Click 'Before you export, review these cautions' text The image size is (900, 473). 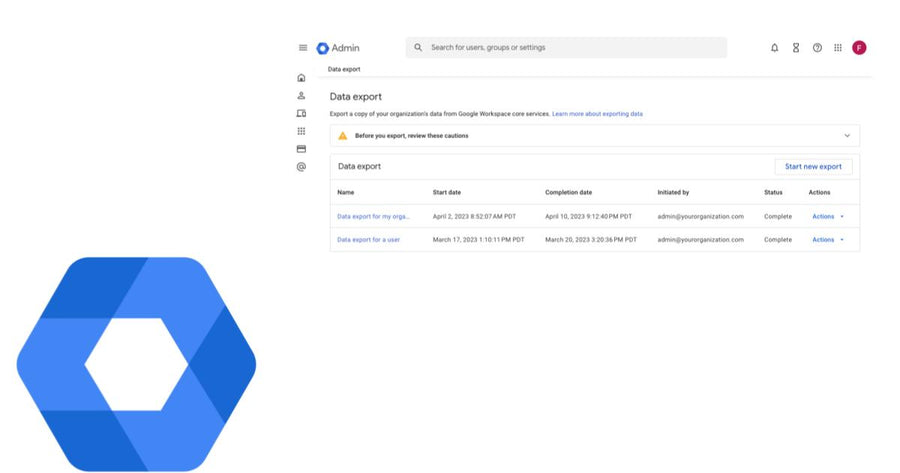412,135
